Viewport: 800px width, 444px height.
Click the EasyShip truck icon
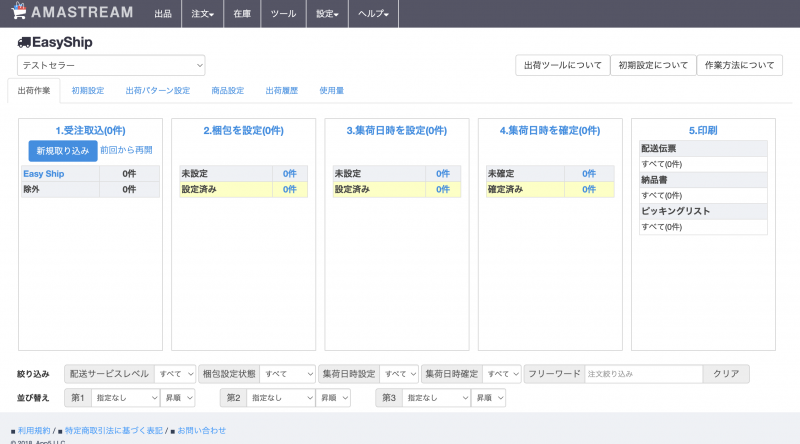click(x=24, y=42)
